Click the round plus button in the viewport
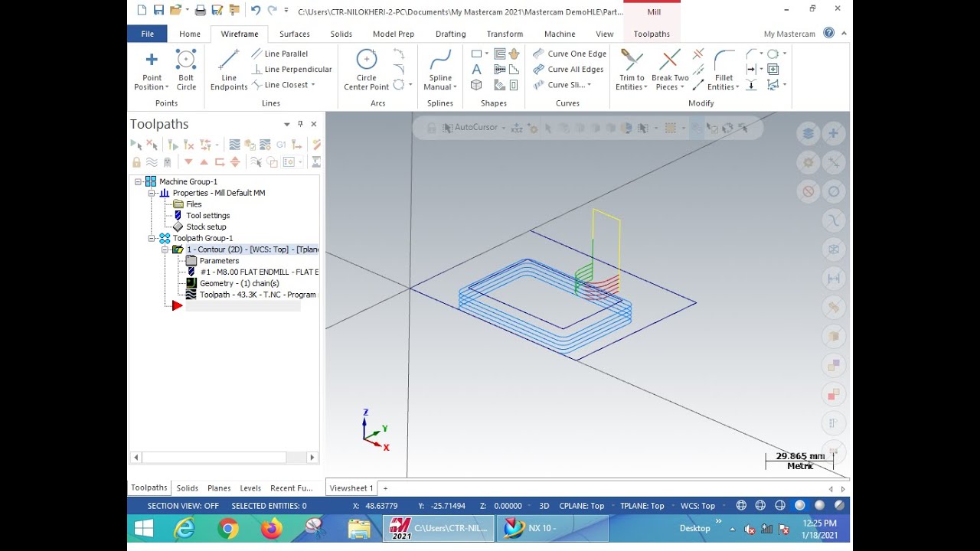This screenshot has height=551, width=980. (834, 133)
